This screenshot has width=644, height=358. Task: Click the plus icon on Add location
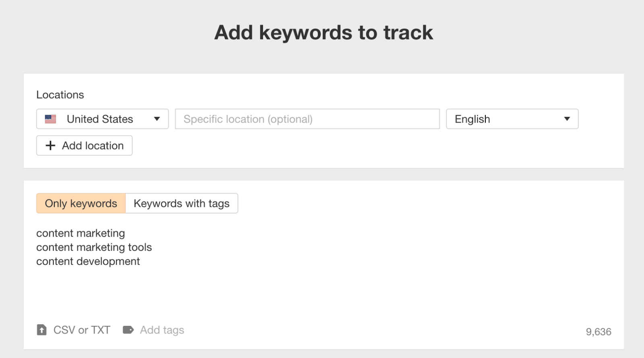pyautogui.click(x=50, y=146)
